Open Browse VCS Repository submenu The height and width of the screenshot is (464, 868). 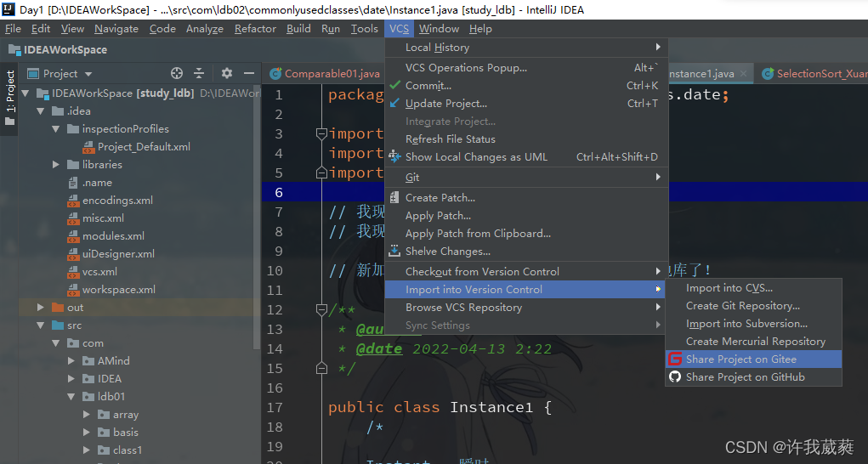click(x=526, y=307)
